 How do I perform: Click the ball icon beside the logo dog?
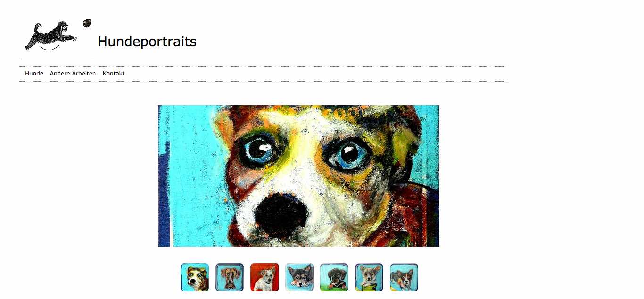[x=87, y=23]
